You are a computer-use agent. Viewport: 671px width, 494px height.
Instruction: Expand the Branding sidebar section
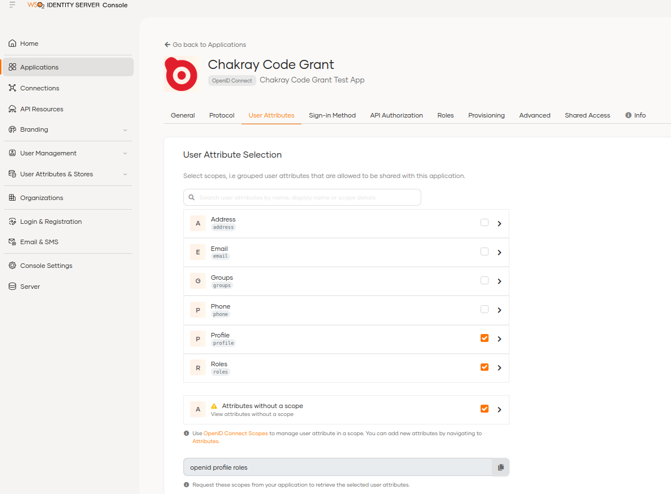click(x=125, y=130)
